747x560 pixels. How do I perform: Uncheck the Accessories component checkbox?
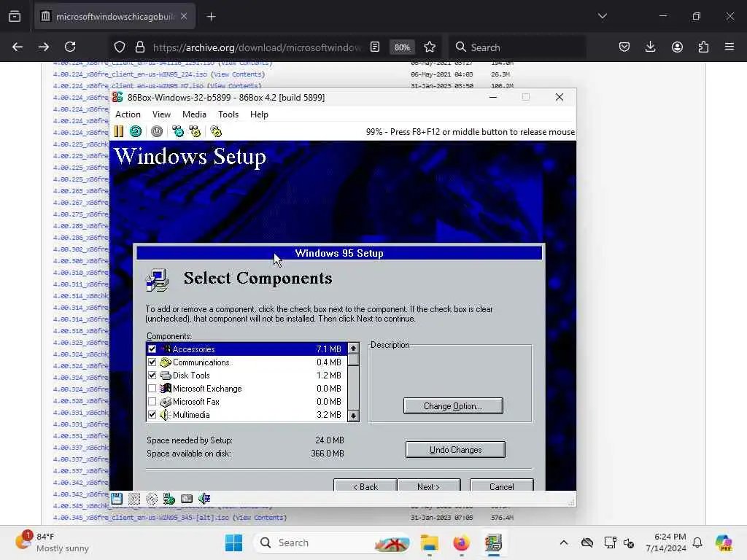point(152,349)
